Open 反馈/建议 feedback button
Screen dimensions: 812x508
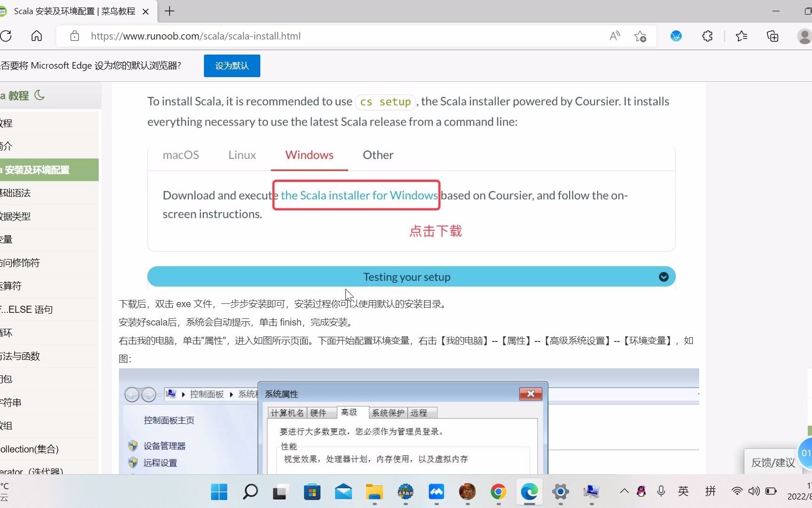point(773,462)
